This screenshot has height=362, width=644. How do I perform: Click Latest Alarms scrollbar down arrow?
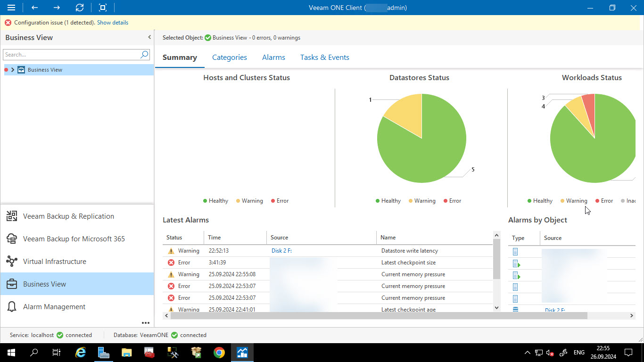pos(496,308)
